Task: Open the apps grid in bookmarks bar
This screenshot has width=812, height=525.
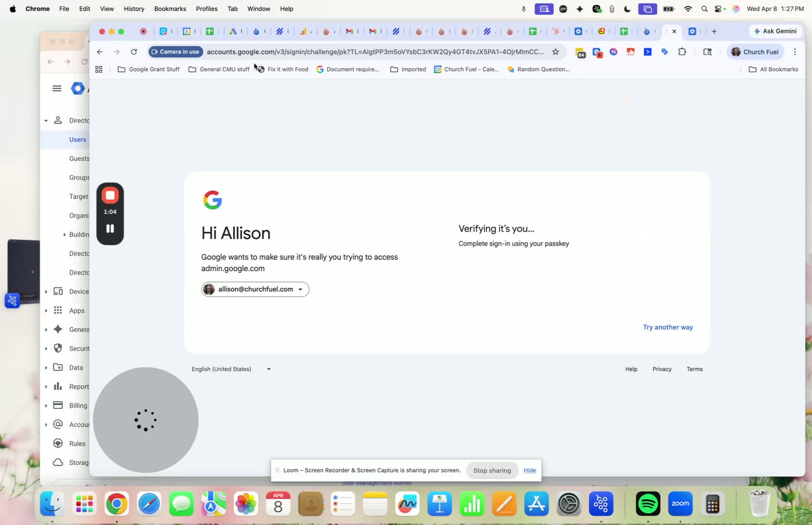Action: click(x=99, y=69)
